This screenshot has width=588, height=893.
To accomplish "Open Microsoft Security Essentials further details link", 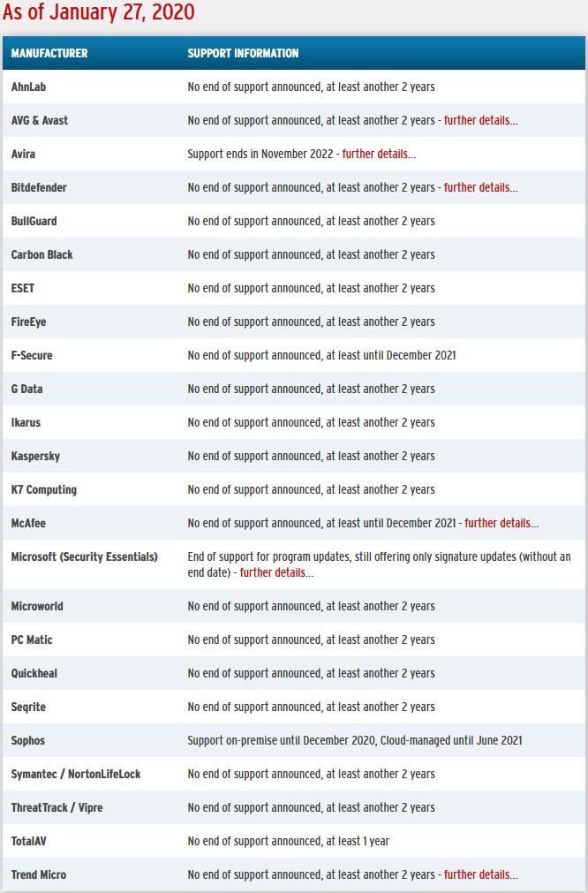I will coord(276,572).
